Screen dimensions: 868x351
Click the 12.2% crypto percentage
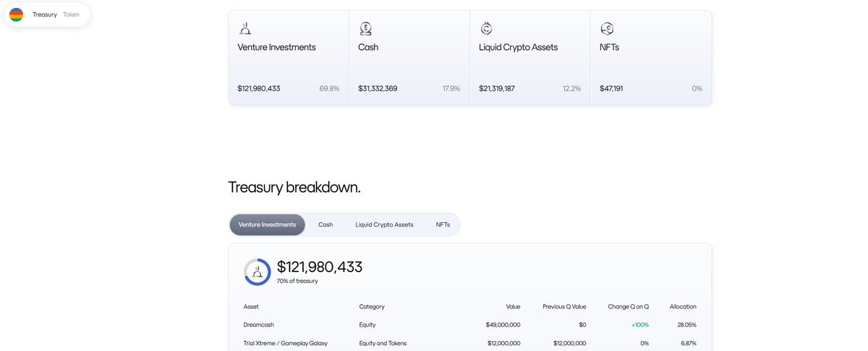pyautogui.click(x=571, y=88)
